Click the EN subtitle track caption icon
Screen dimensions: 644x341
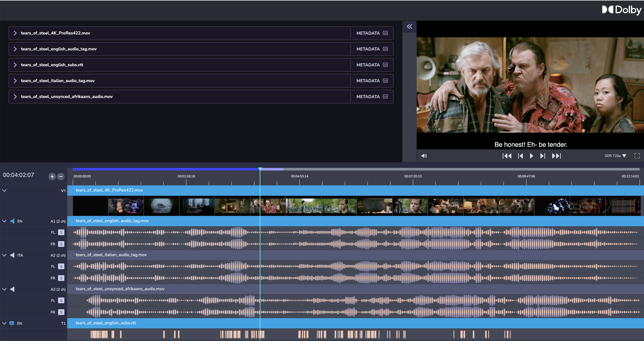point(12,323)
